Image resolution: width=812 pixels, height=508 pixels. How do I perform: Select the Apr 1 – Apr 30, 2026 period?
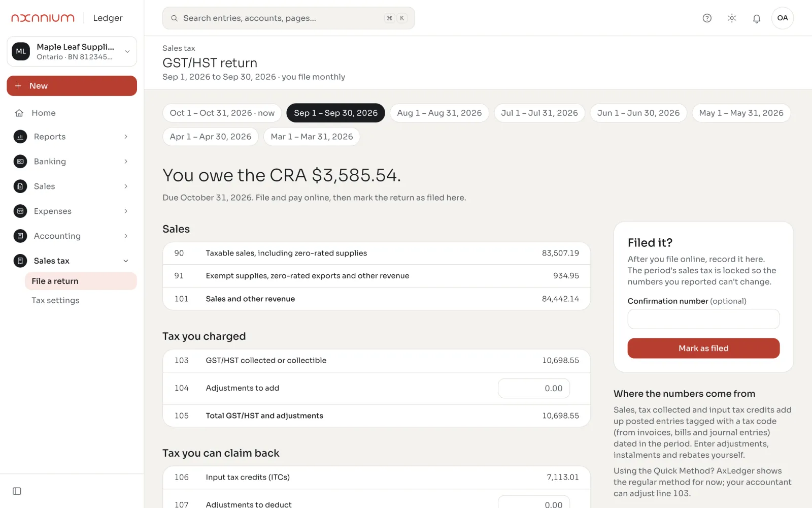pos(211,137)
